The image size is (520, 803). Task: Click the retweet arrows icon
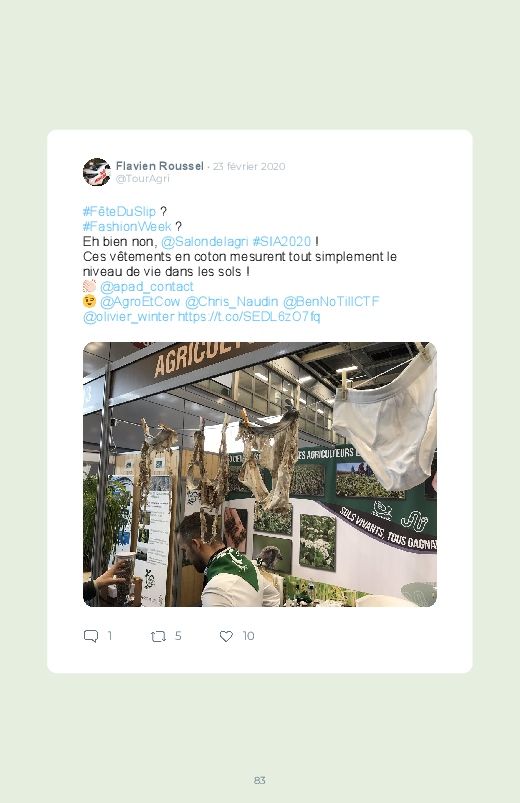coord(158,637)
